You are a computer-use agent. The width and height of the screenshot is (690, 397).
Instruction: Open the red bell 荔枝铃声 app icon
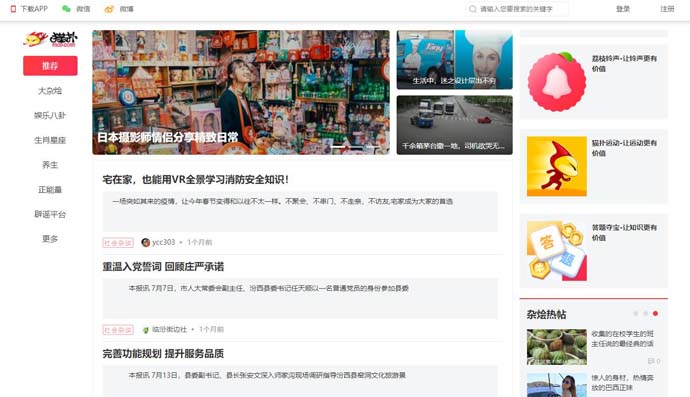pyautogui.click(x=557, y=82)
